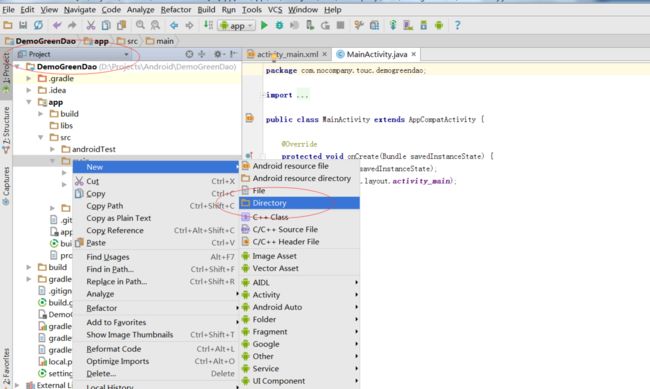Open the Project view selector dropdown
650x389 pixels.
click(75, 54)
